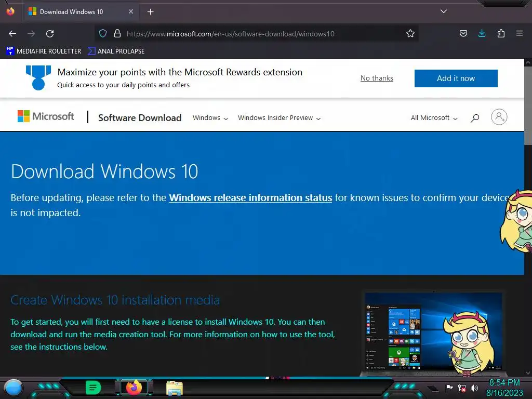Viewport: 532px width, 399px height.
Task: List all tabs with dropdown arrow
Action: (444, 11)
